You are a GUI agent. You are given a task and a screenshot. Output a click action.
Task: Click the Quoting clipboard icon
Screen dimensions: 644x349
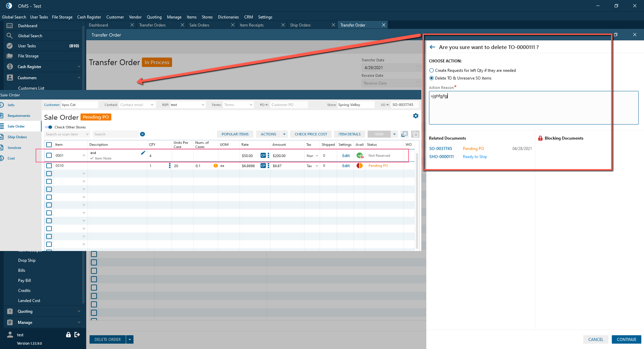[10, 311]
